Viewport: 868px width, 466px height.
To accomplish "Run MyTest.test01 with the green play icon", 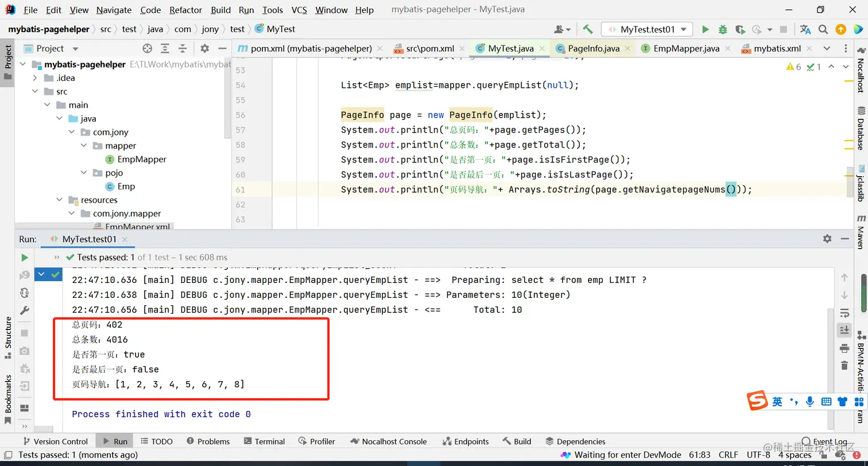I will pyautogui.click(x=706, y=29).
